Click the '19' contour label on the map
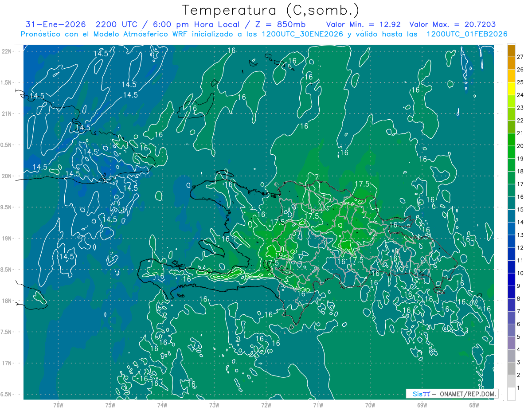The height and width of the screenshot is (411, 532). [x=279, y=255]
